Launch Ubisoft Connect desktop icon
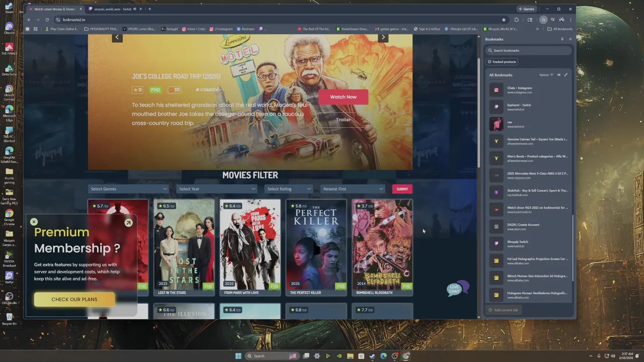 9,92
